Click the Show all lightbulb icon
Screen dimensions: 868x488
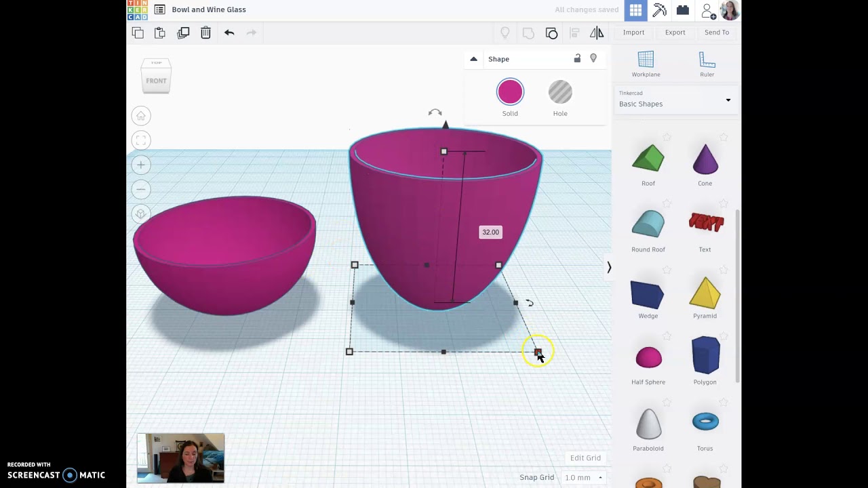(x=505, y=33)
